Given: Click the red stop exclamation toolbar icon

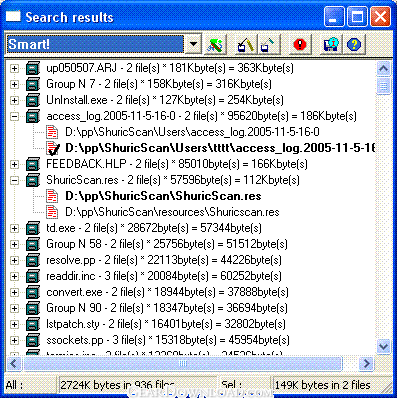Looking at the screenshot, I should tap(299, 45).
